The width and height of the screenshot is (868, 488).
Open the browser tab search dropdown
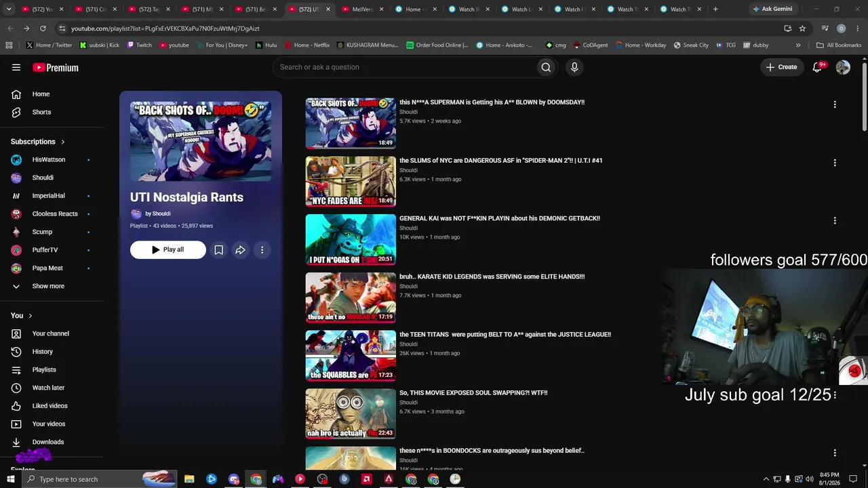(9, 9)
